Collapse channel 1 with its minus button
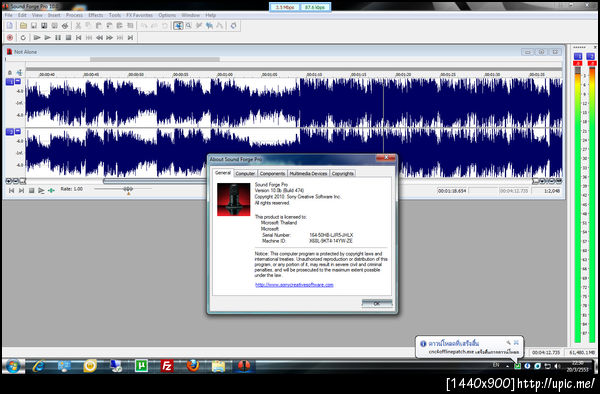Viewport: 600px width, 394px height. click(18, 81)
